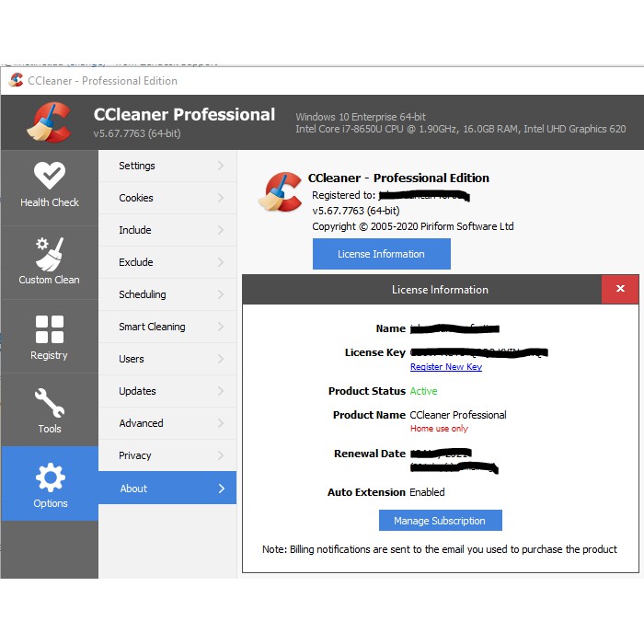Expand the Cookies chevron arrow

coord(221,198)
